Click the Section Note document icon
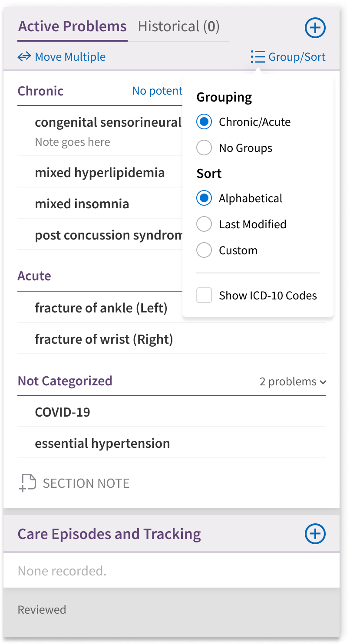 click(28, 483)
